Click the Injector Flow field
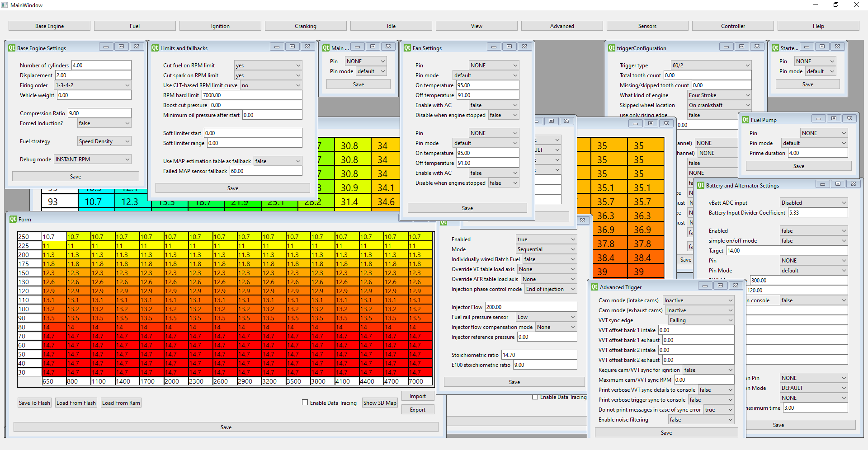This screenshot has width=868, height=450. click(x=531, y=307)
